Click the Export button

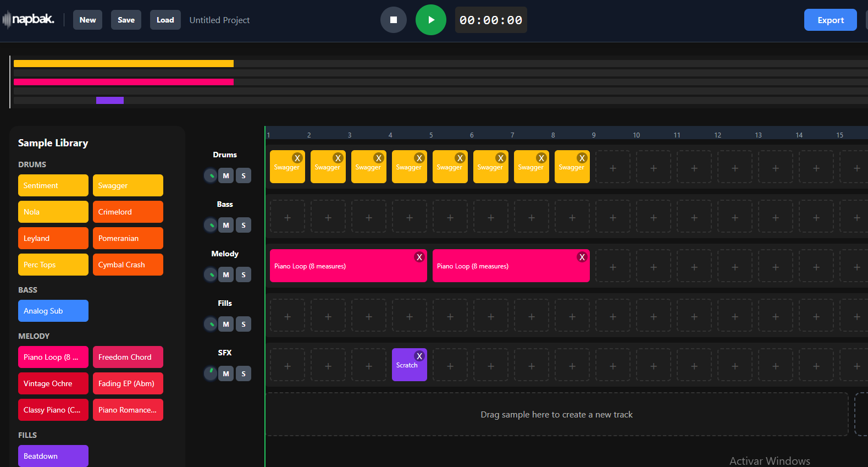pos(830,20)
